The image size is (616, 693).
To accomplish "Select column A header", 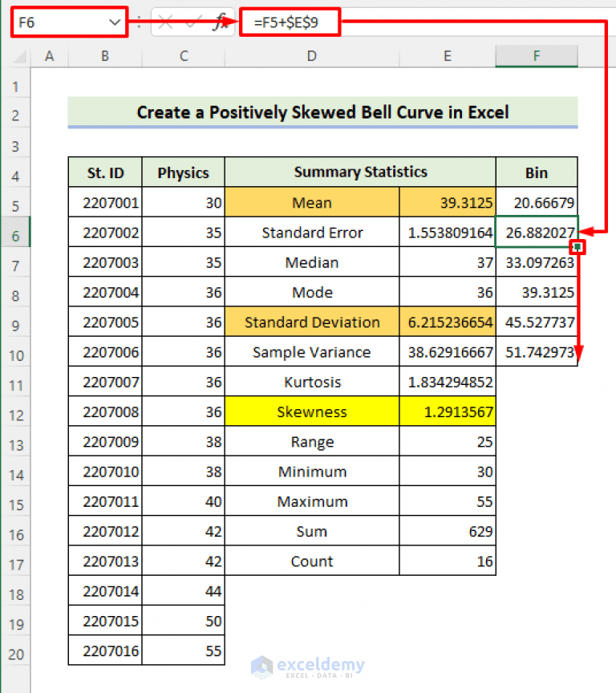I will pos(50,56).
